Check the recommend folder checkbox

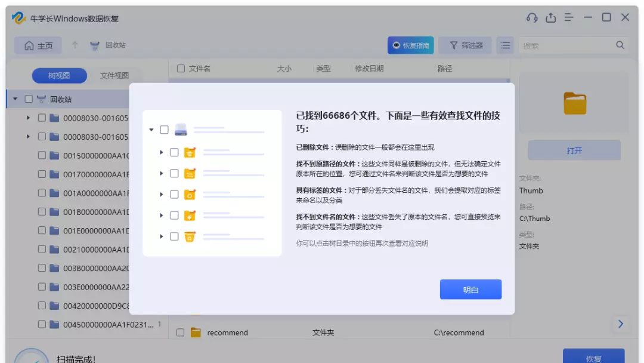click(x=180, y=333)
